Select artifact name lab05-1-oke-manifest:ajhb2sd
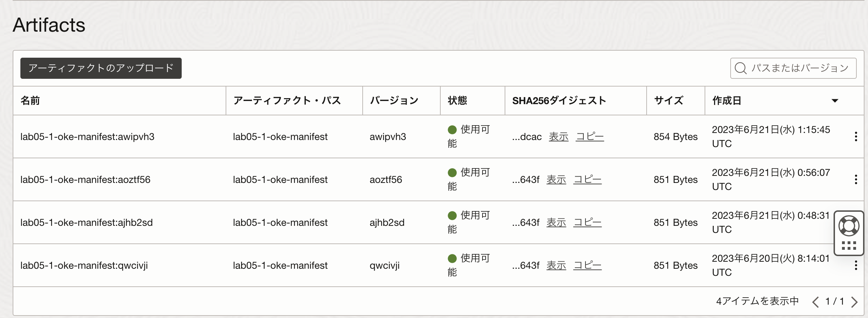This screenshot has height=318, width=868. click(x=87, y=222)
